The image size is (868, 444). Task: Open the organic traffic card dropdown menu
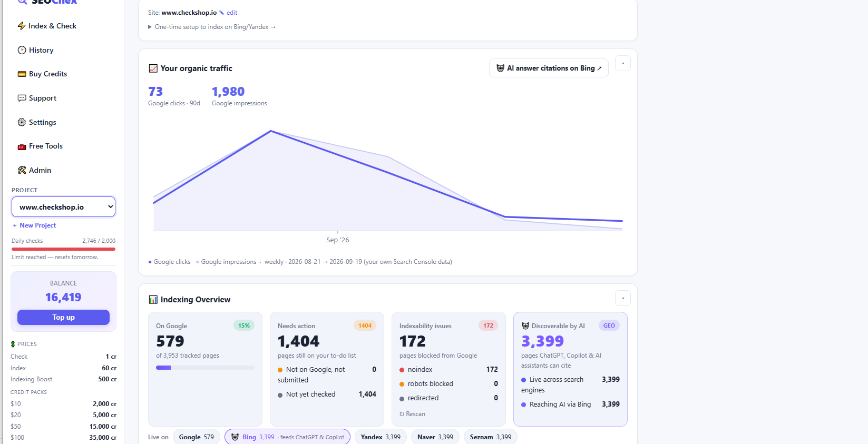623,64
